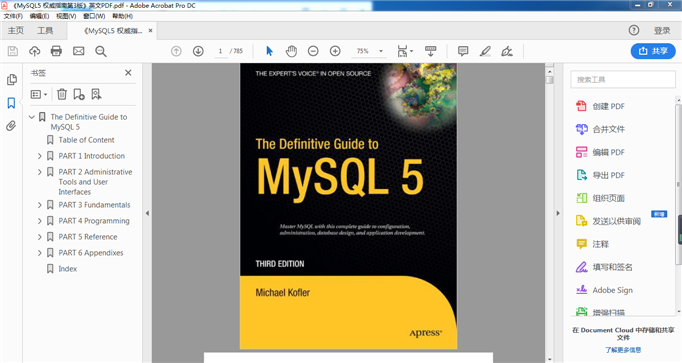Click the page number input field
The width and height of the screenshot is (682, 363).
(221, 51)
